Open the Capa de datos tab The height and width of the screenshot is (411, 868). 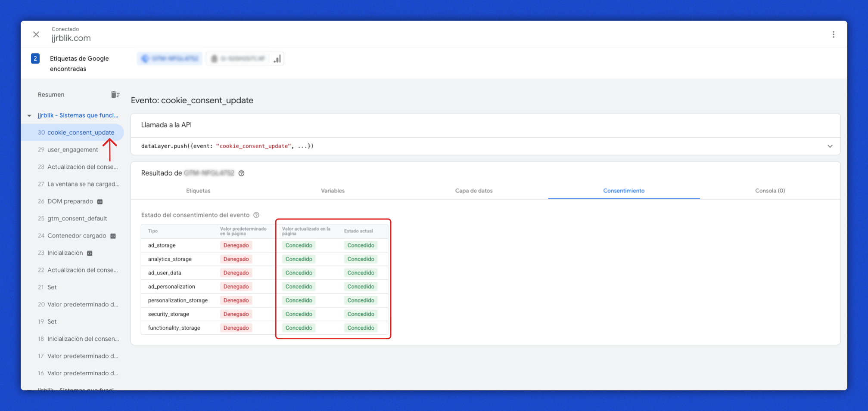click(473, 191)
